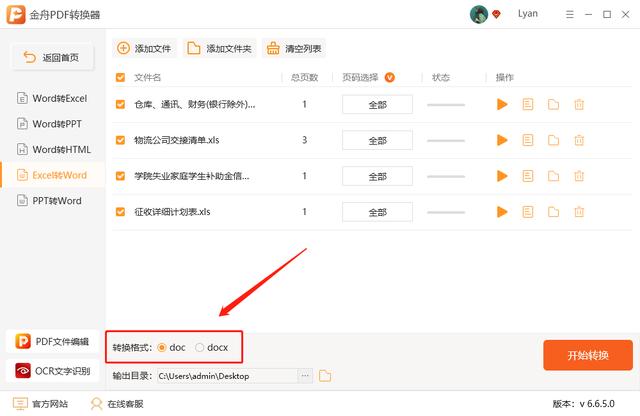
Task: Click the 输出目录 path input field
Action: tap(227, 376)
